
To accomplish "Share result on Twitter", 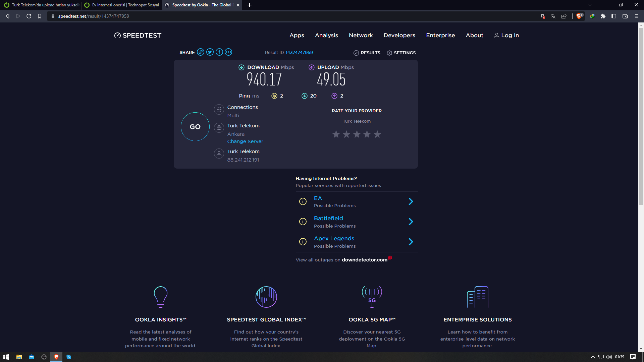I will pyautogui.click(x=210, y=52).
